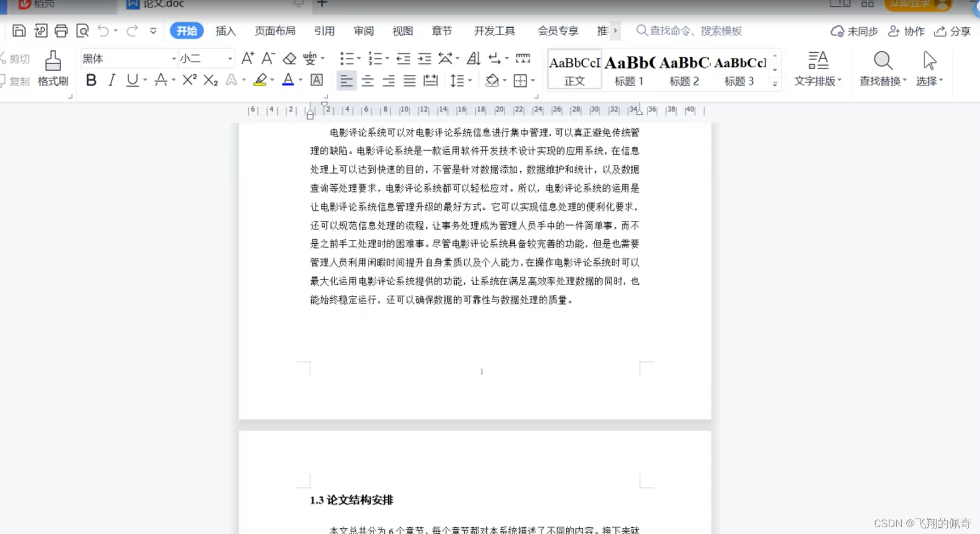Switch to 视图 (View) tab

402,31
